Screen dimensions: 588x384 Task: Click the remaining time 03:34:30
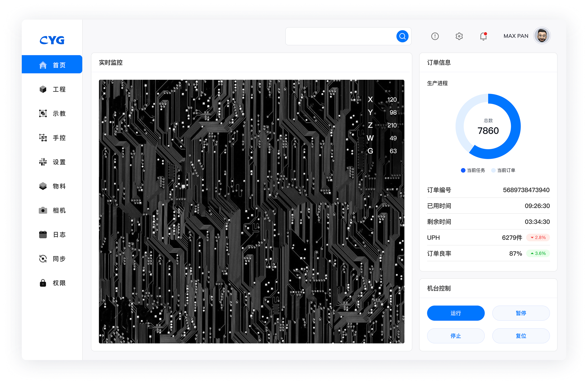click(537, 222)
